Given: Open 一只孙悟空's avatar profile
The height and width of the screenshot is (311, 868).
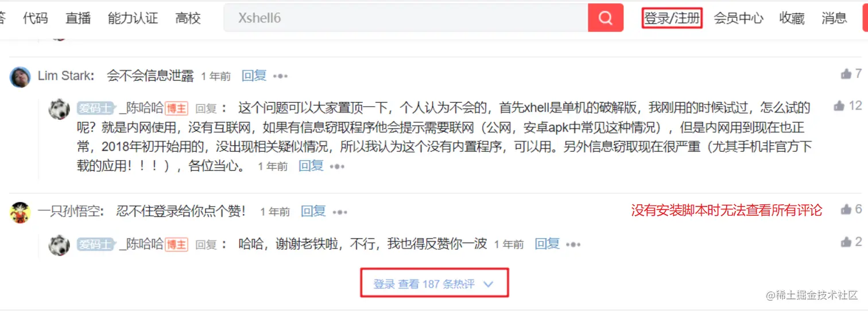Looking at the screenshot, I should [x=20, y=212].
